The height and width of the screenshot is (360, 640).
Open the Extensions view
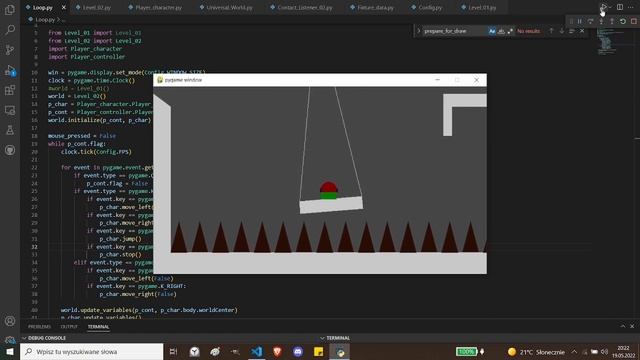pos(10,90)
